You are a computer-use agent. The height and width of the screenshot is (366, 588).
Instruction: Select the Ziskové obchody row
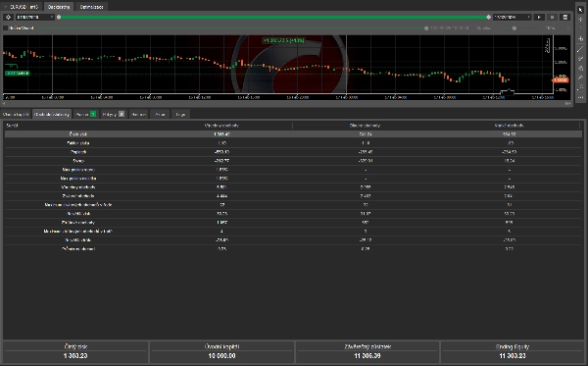[293, 196]
